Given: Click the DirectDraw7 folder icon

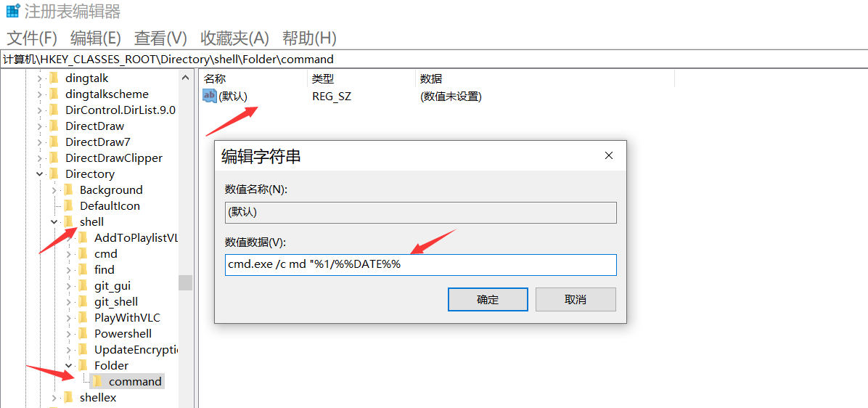Looking at the screenshot, I should (54, 142).
